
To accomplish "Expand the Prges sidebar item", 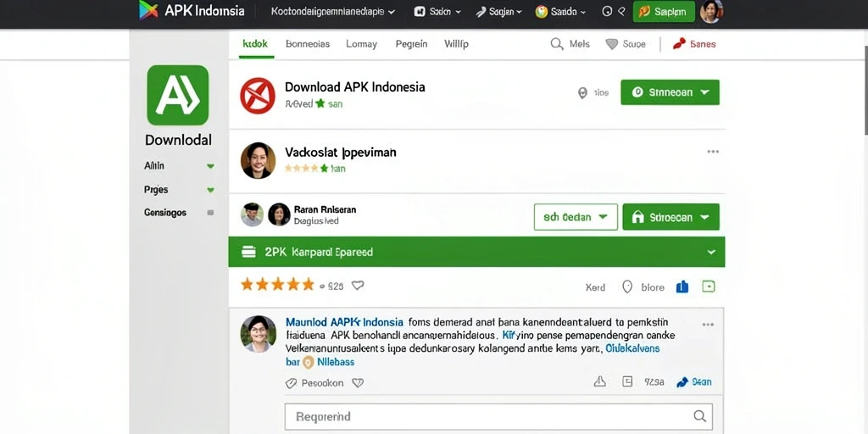I will click(x=179, y=189).
